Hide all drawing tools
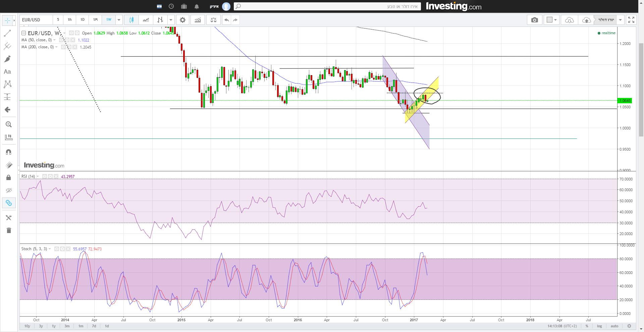 (x=9, y=190)
